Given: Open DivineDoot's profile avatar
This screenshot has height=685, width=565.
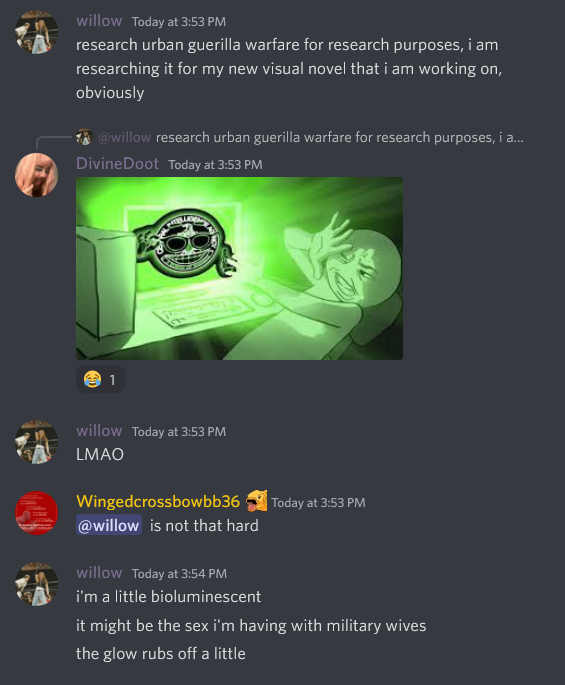Looking at the screenshot, I should 37,175.
